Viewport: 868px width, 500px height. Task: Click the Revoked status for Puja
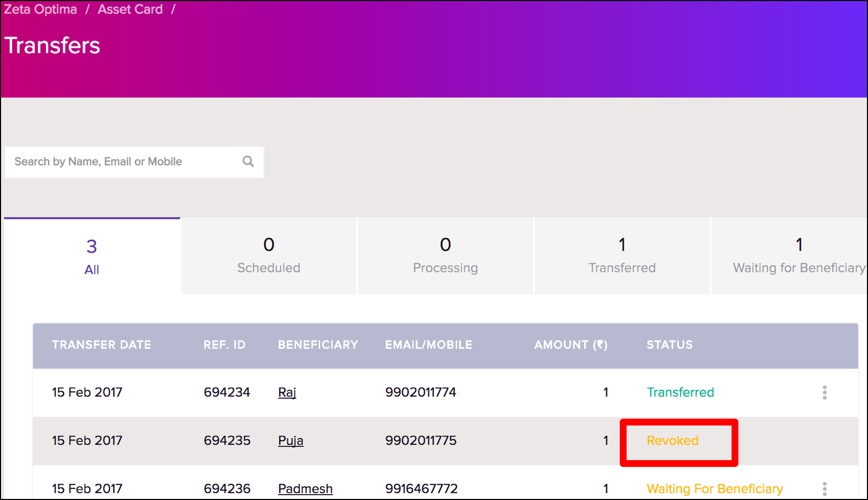point(672,441)
